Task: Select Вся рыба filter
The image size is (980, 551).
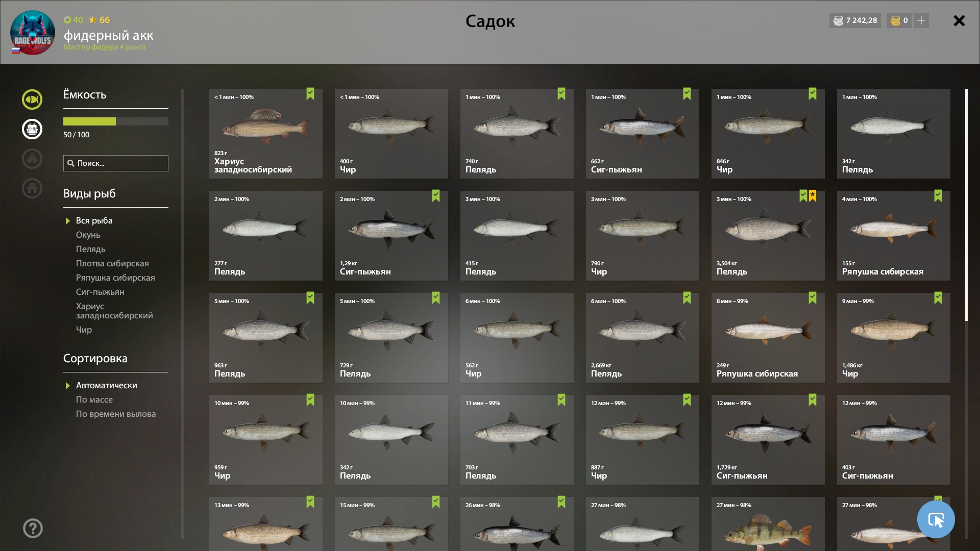Action: (x=94, y=220)
